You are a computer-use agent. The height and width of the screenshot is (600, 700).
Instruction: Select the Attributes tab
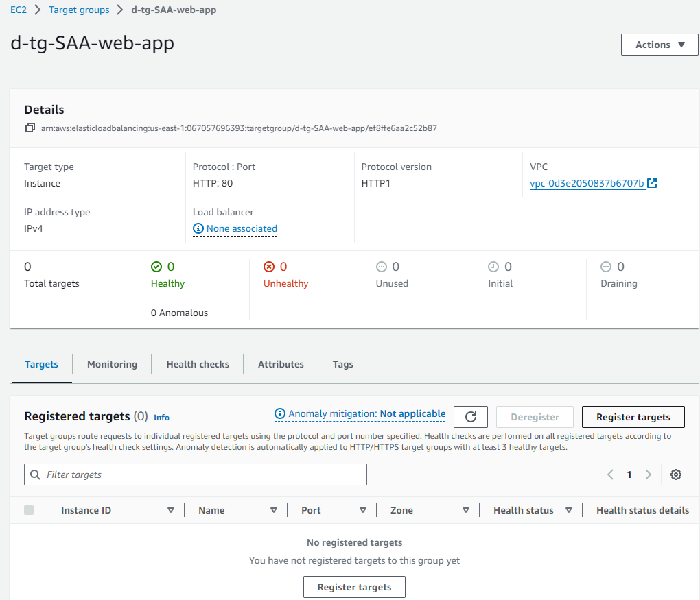[x=281, y=364]
